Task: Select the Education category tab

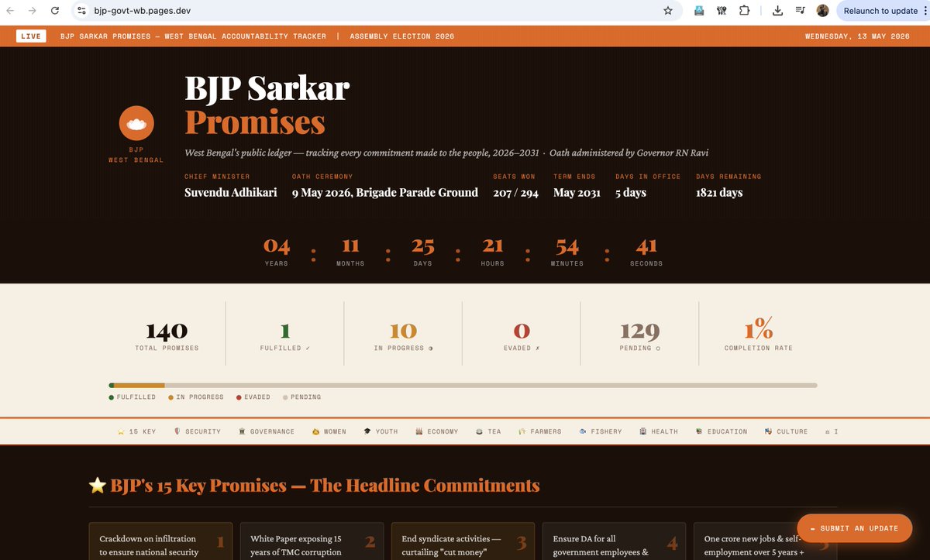Action: click(722, 431)
